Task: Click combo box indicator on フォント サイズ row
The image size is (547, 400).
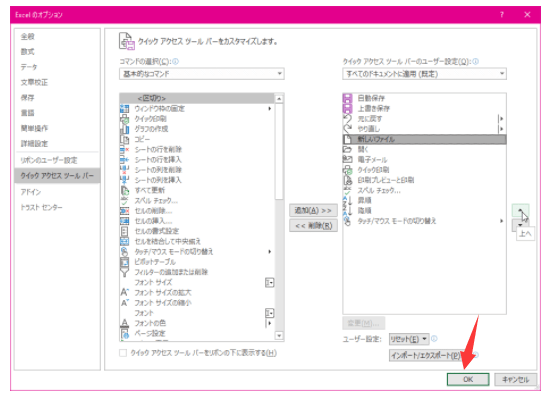Action: 270,282
